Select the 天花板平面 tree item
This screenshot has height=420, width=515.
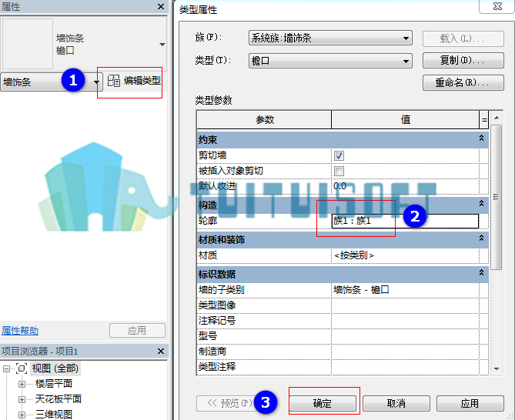pyautogui.click(x=59, y=399)
